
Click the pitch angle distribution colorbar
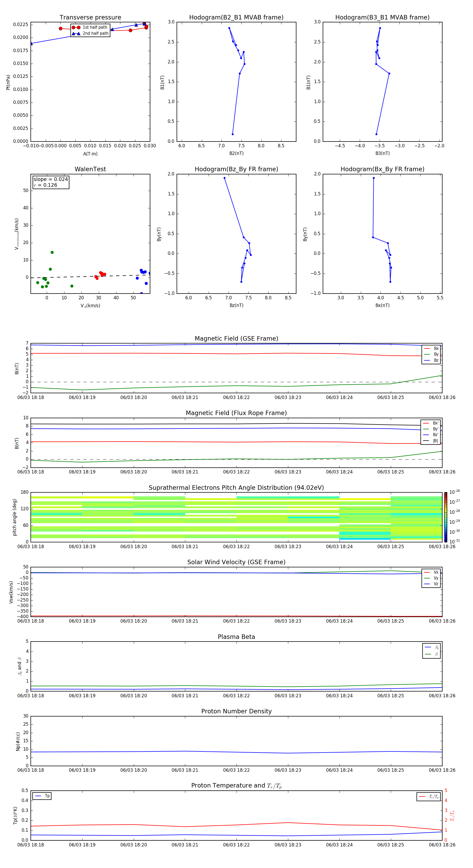point(446,517)
